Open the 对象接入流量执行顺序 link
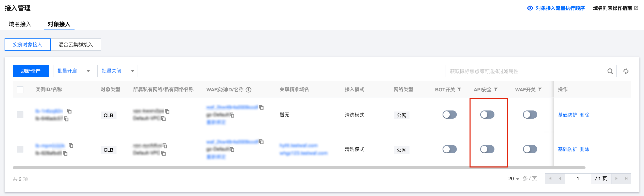The image size is (644, 196). pos(560,8)
